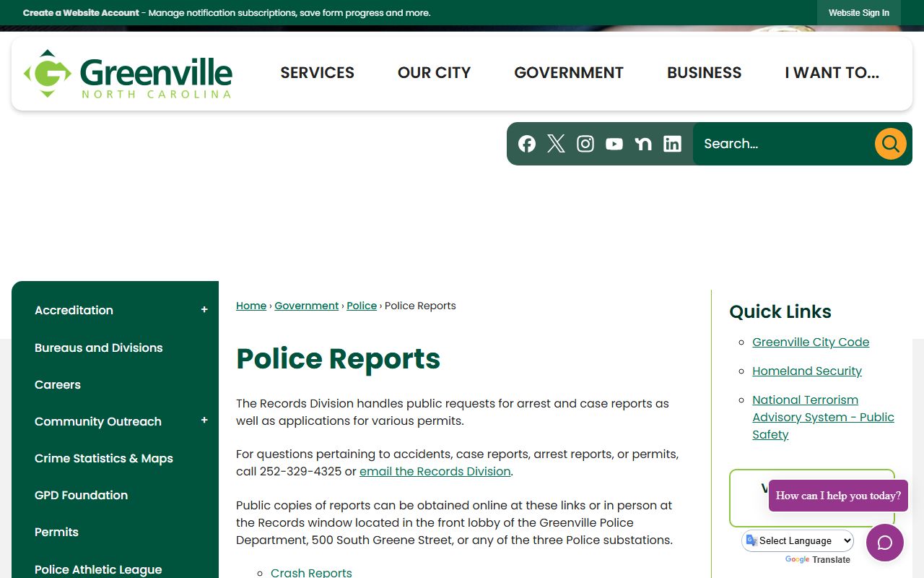Open the Government main menu
This screenshot has height=578, width=924.
569,73
